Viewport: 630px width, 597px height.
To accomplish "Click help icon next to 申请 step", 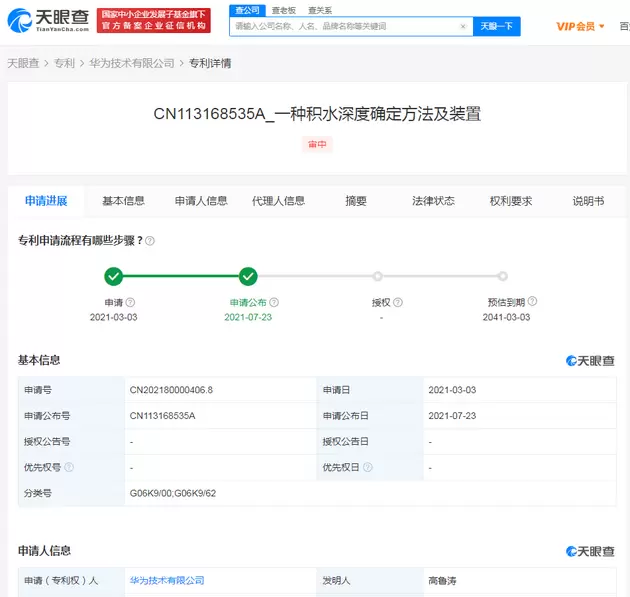I will (130, 302).
